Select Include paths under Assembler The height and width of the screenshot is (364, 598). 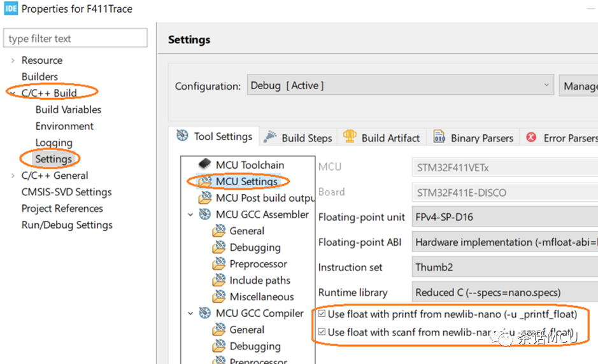[260, 280]
